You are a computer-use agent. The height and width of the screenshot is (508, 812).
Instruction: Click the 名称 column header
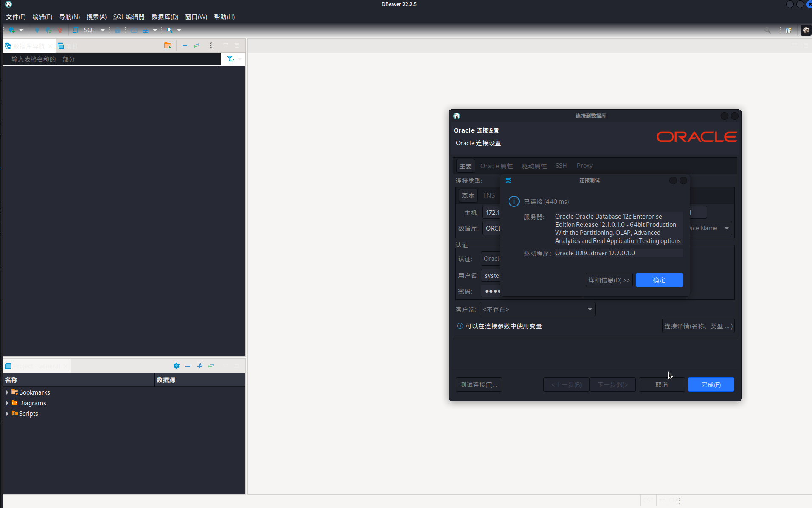(x=79, y=380)
